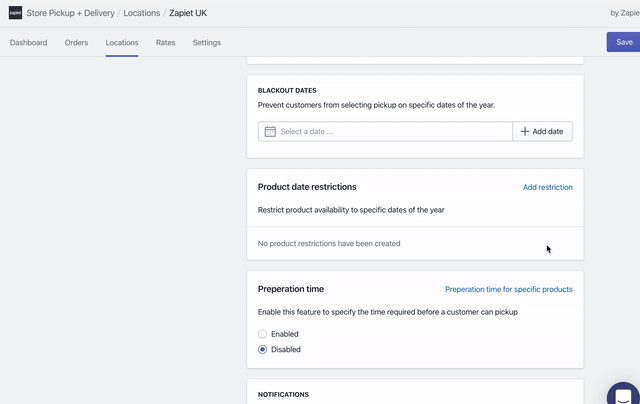
Task: Select the Disabled radio button
Action: [x=263, y=350]
